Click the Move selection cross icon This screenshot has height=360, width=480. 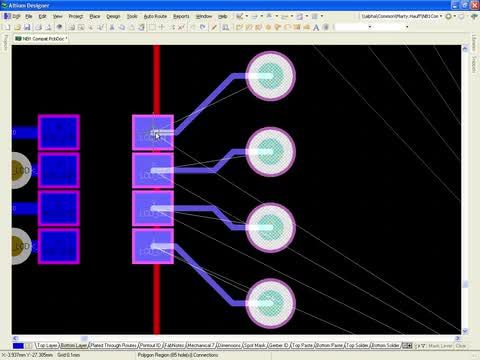162,27
